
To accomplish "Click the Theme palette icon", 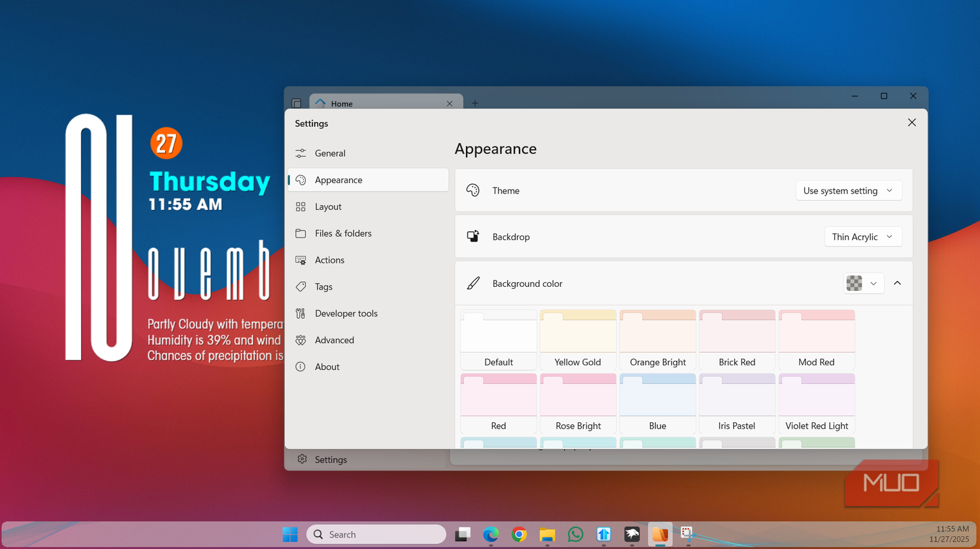I will tap(473, 190).
